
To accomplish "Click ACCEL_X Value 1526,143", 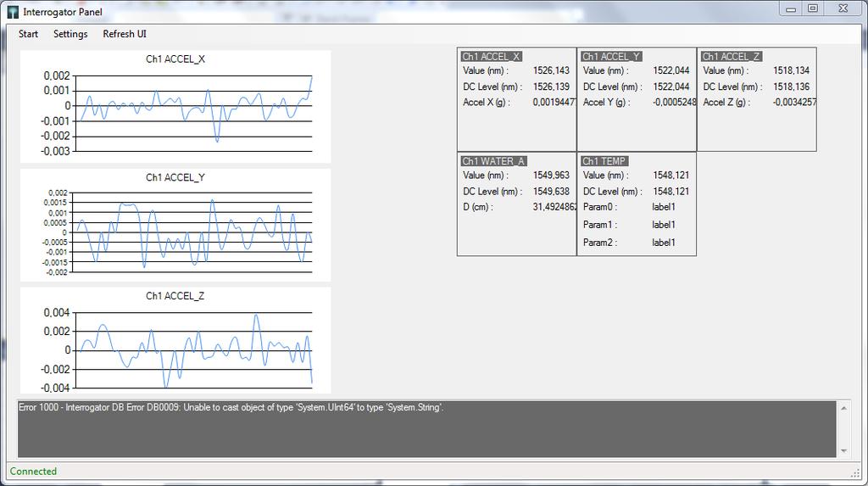I will [551, 70].
